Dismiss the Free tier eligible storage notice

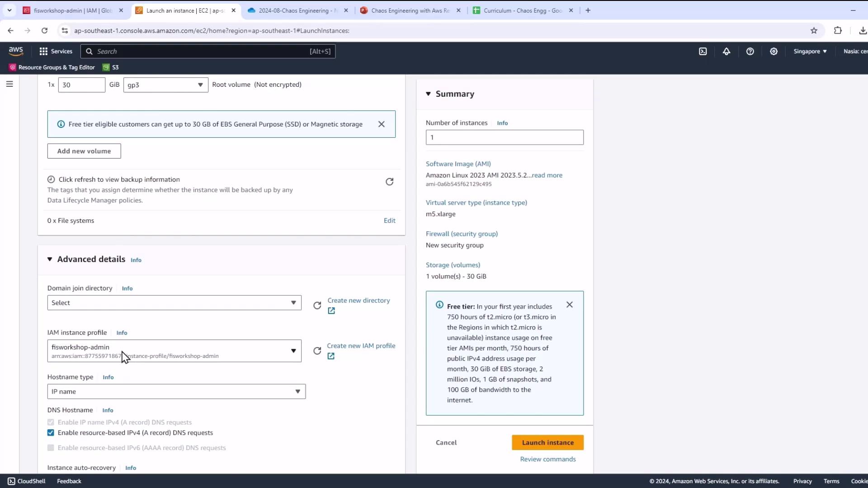381,124
